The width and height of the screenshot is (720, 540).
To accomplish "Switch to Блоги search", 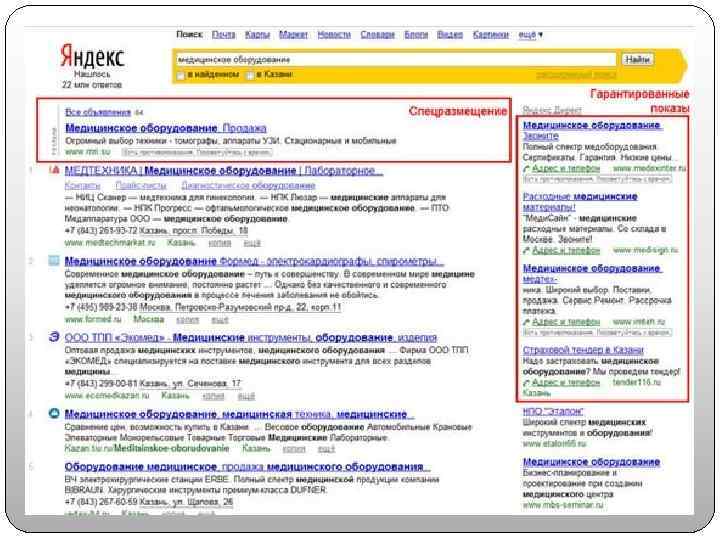I will coord(416,34).
